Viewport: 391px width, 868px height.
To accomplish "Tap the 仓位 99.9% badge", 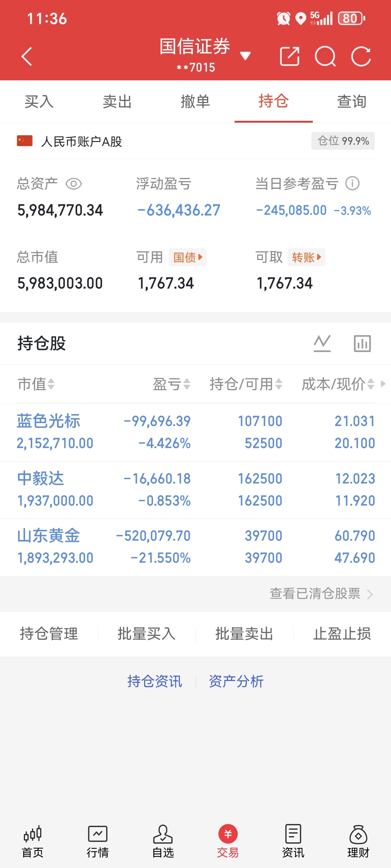I will [343, 141].
